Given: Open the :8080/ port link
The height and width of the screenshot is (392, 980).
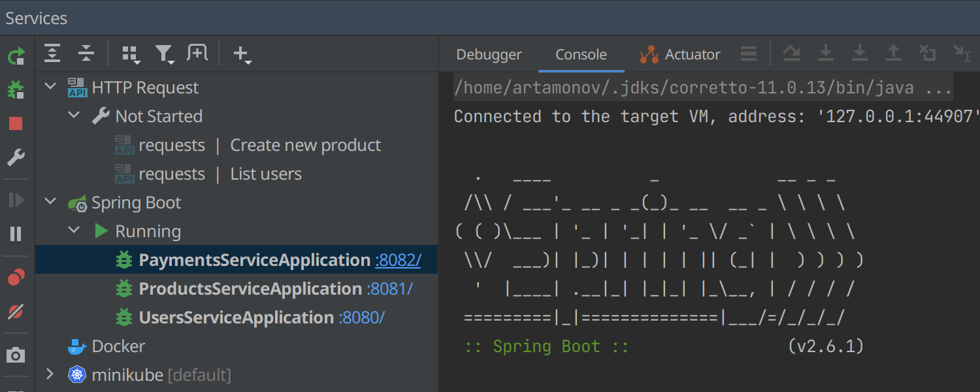Looking at the screenshot, I should pos(361,318).
